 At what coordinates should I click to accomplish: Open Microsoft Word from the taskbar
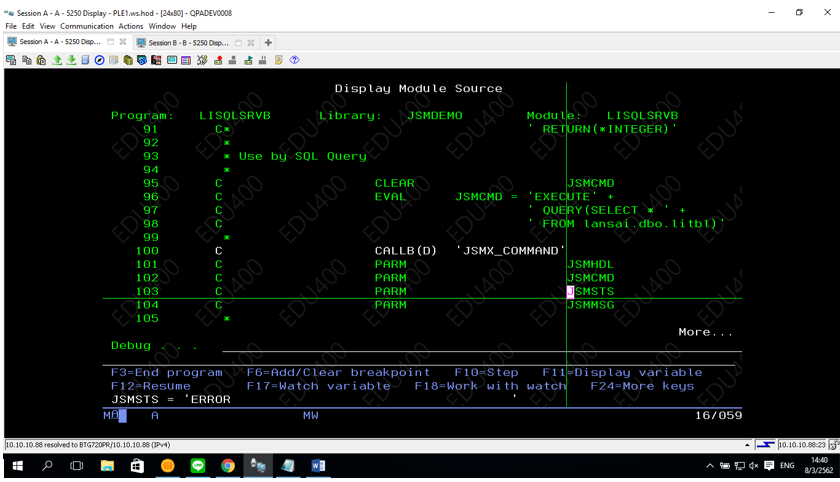(x=318, y=466)
